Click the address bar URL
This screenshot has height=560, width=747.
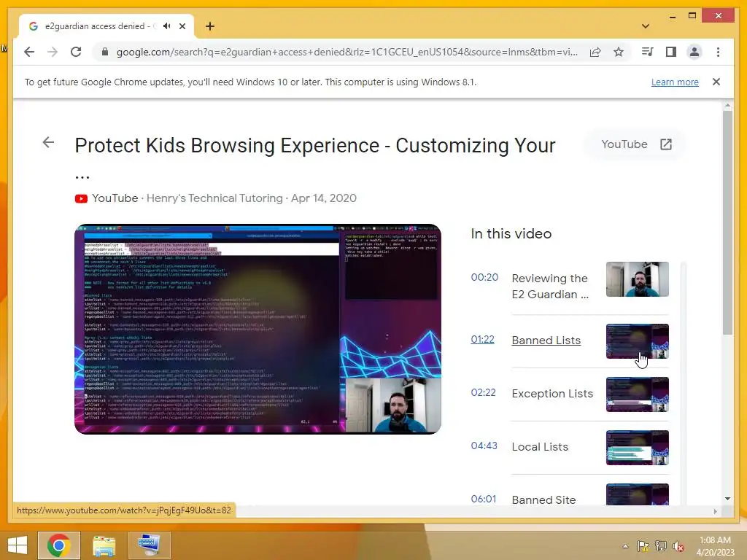tap(347, 52)
